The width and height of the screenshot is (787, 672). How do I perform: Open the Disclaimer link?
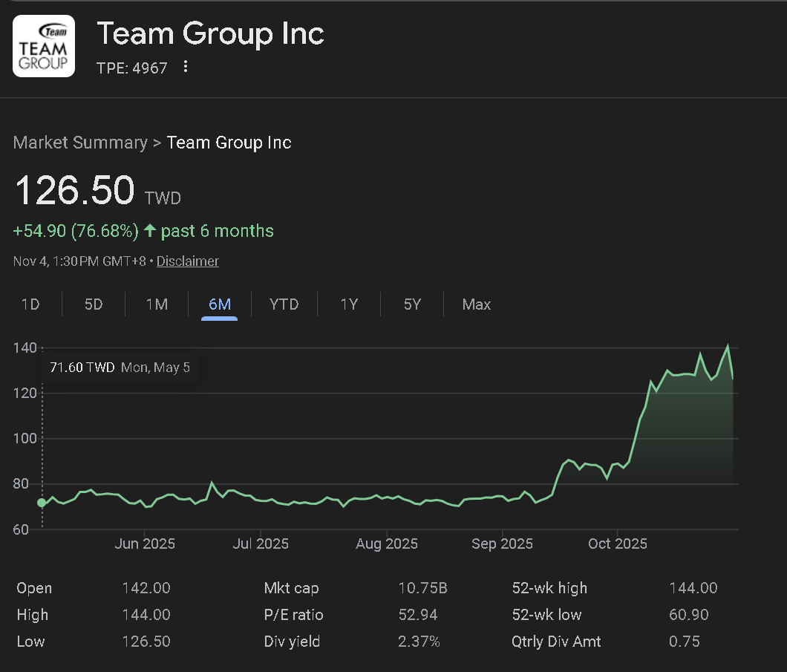(x=188, y=261)
